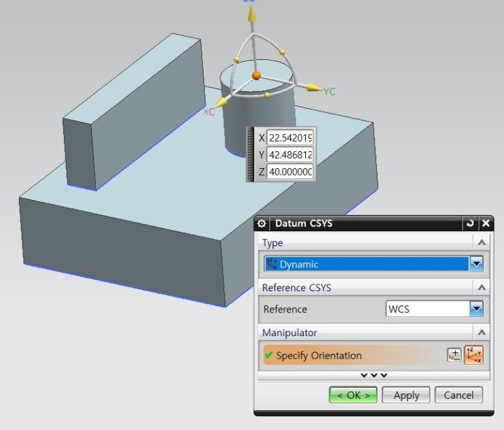
Task: Collapse the Manipulator section
Action: coord(482,333)
